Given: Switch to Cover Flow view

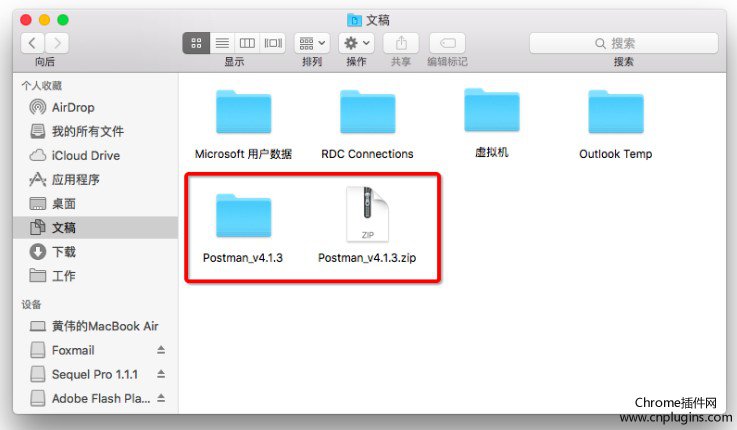Looking at the screenshot, I should coord(273,43).
